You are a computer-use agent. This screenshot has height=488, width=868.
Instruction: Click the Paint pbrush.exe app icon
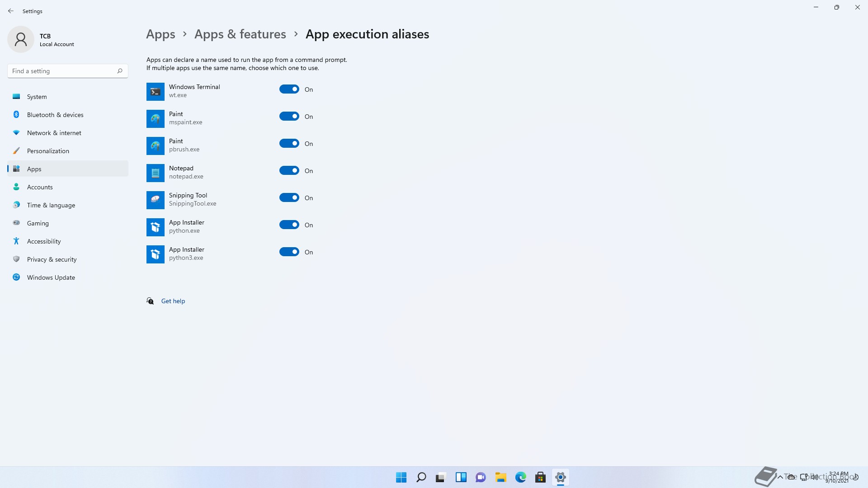155,146
